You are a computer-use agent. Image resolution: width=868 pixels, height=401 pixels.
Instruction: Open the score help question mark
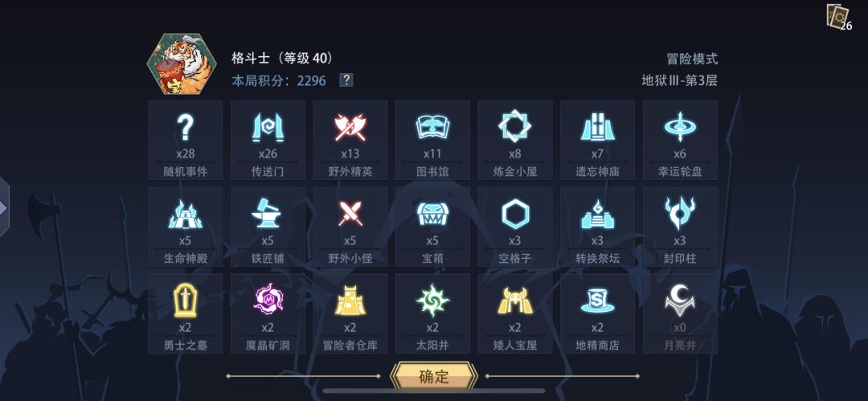(x=346, y=80)
